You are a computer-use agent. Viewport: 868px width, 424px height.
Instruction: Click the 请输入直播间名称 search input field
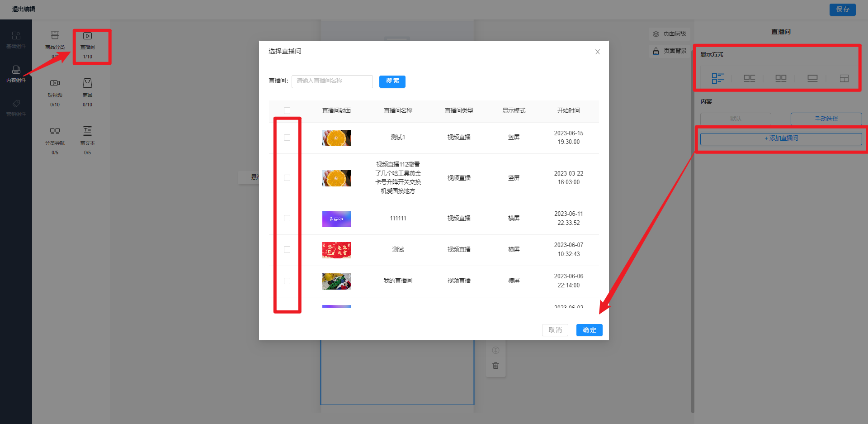click(332, 81)
